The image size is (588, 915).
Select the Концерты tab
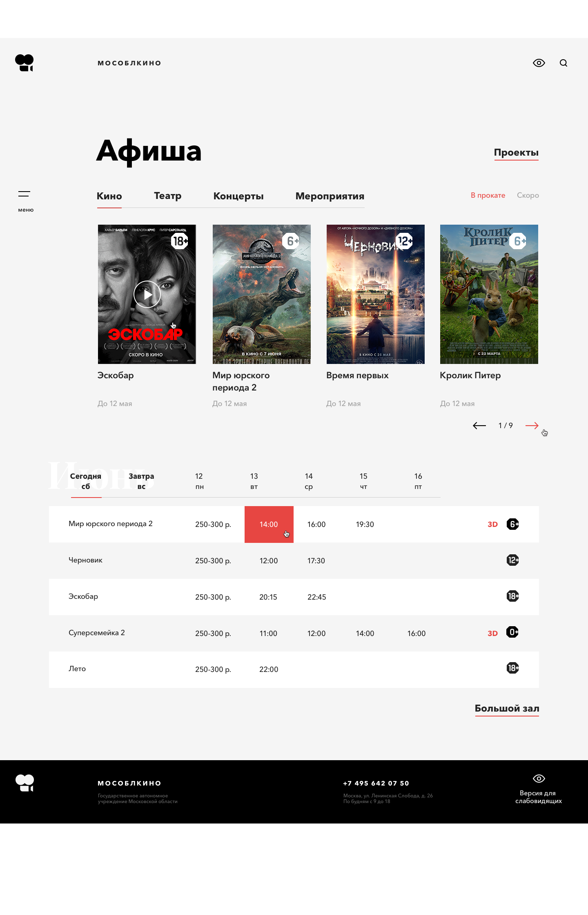coord(238,196)
